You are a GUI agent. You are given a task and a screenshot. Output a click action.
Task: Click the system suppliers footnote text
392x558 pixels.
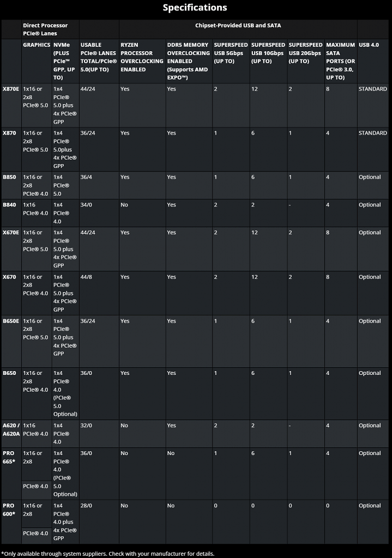[108, 554]
